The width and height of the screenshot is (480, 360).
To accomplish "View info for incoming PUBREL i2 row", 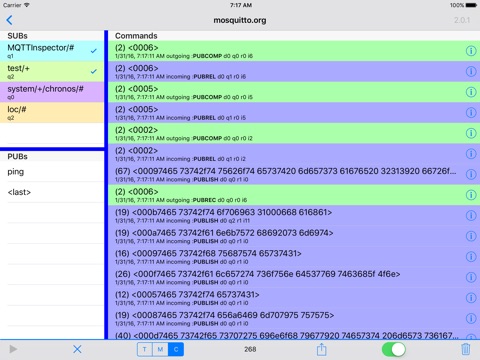I will [471, 154].
